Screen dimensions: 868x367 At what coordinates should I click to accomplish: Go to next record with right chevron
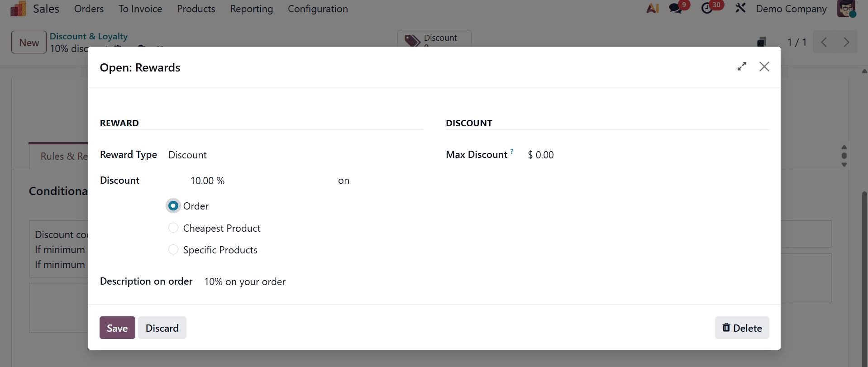coord(846,42)
